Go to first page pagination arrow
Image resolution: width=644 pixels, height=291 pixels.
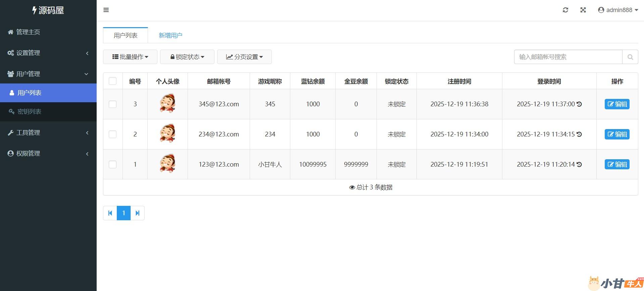pos(110,213)
